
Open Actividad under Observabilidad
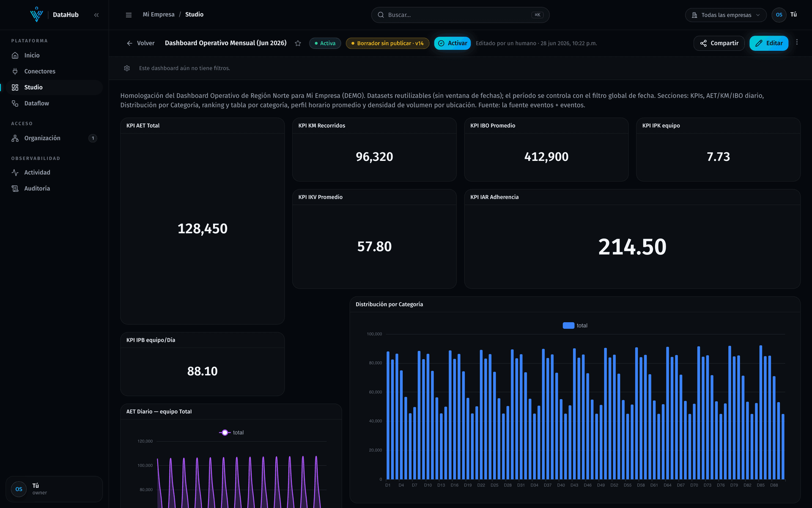[54, 172]
